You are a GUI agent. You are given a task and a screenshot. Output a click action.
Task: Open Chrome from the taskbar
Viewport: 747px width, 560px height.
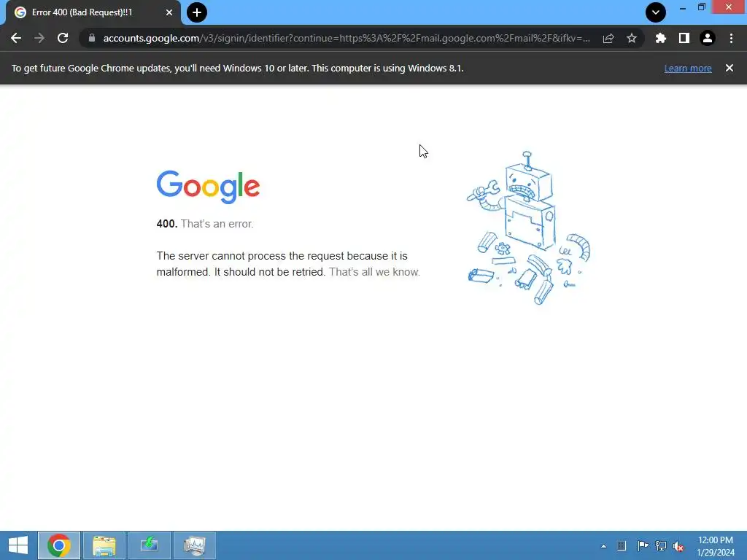coord(59,545)
